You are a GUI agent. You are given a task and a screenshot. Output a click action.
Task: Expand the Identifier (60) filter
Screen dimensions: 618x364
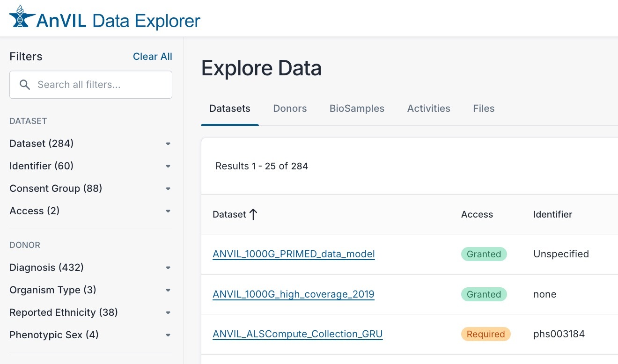(x=90, y=166)
